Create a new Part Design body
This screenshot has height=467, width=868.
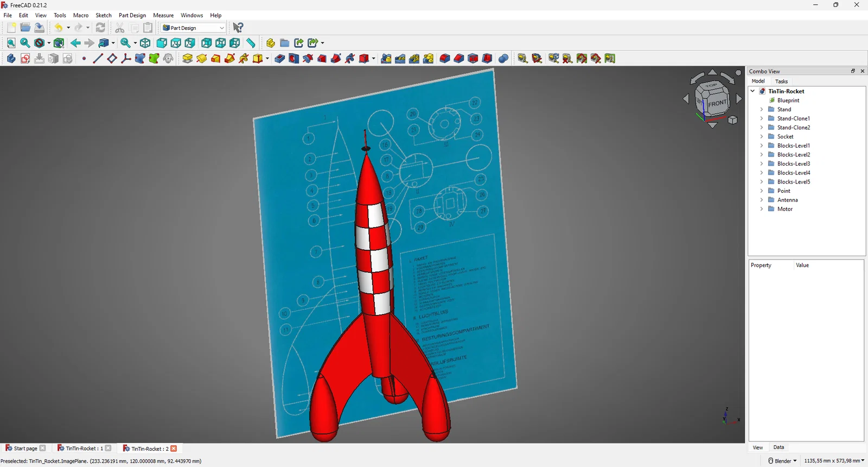[x=11, y=59]
